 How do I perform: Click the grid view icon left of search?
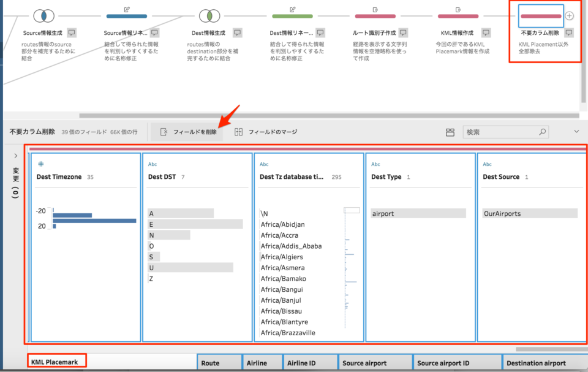point(450,131)
